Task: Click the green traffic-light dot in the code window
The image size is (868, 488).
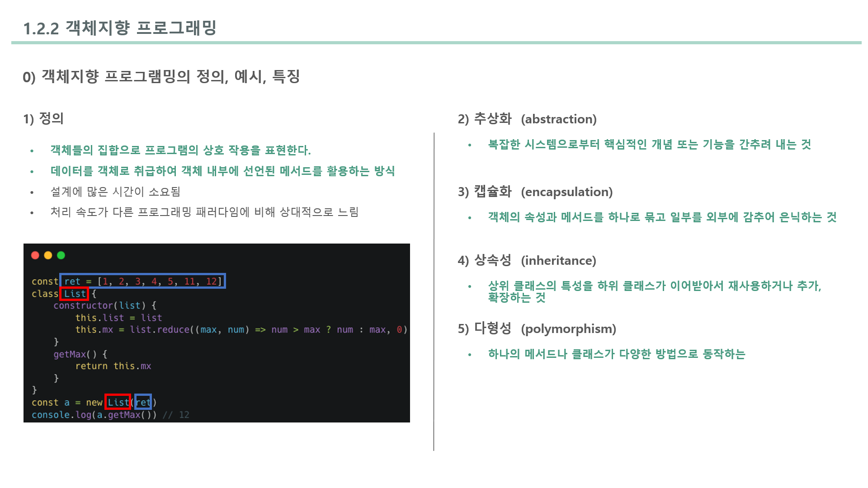Action: tap(61, 255)
